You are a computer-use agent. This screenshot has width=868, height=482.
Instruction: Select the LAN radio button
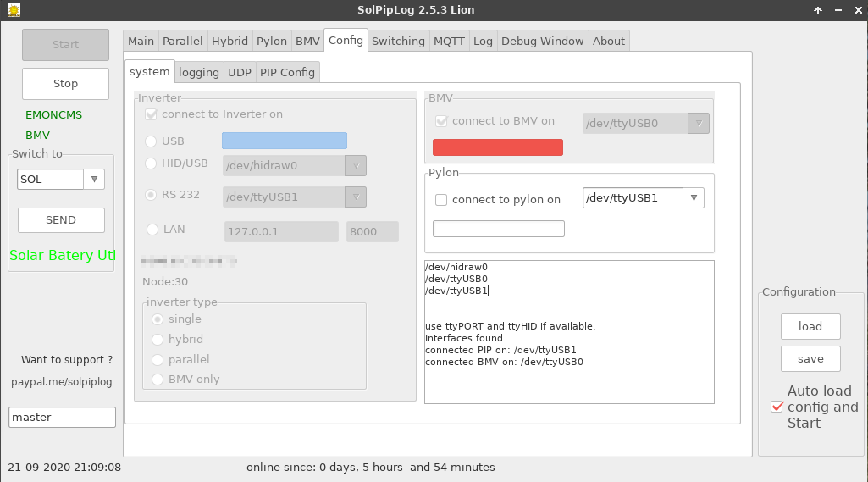(x=152, y=230)
